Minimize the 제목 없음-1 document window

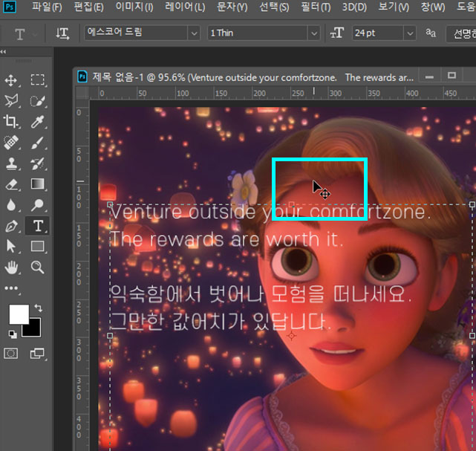pyautogui.click(x=429, y=77)
